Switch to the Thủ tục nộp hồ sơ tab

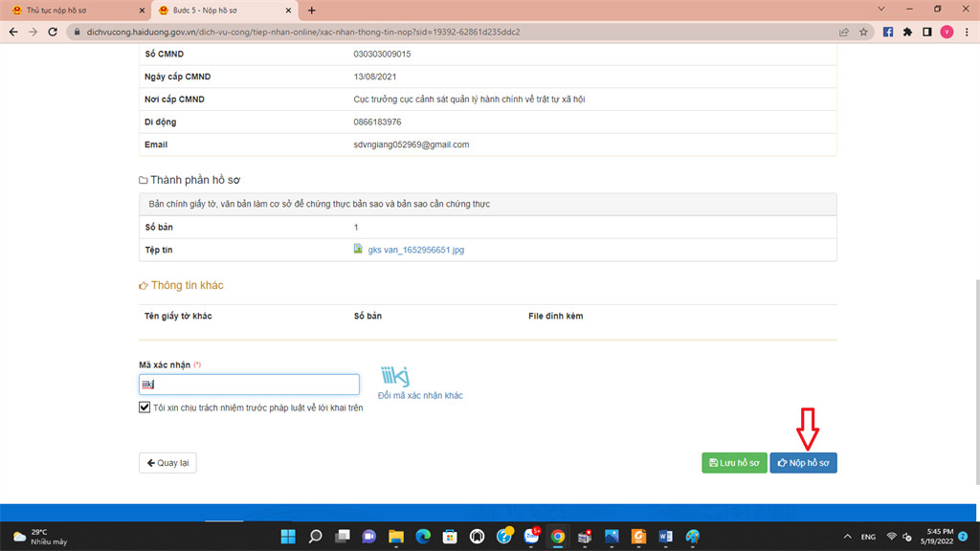click(x=75, y=11)
